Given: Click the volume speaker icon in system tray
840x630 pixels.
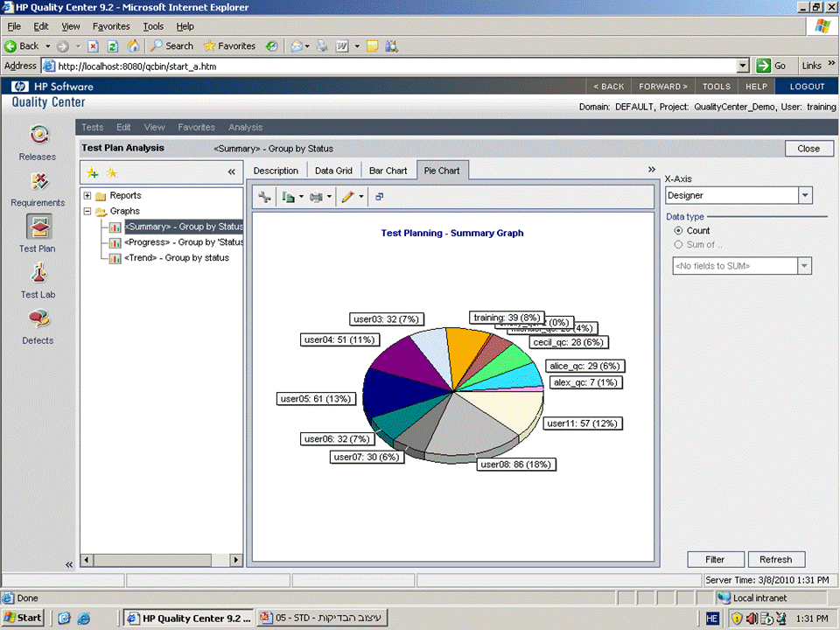Looking at the screenshot, I should point(752,619).
